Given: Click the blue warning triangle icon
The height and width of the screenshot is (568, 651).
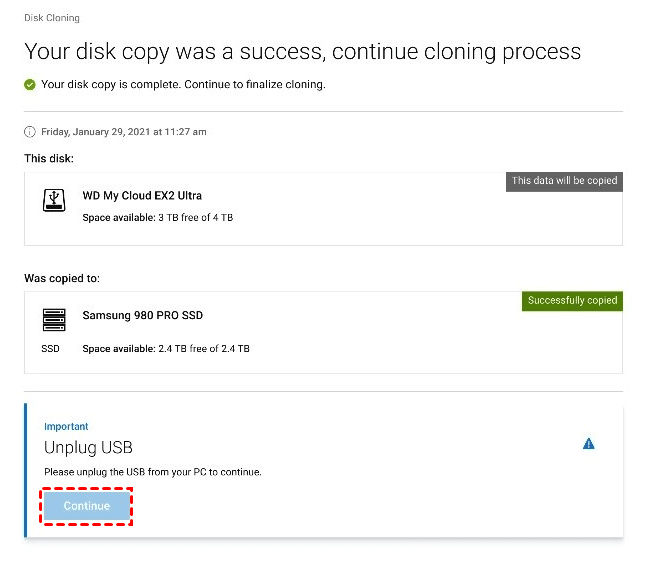Looking at the screenshot, I should 588,444.
